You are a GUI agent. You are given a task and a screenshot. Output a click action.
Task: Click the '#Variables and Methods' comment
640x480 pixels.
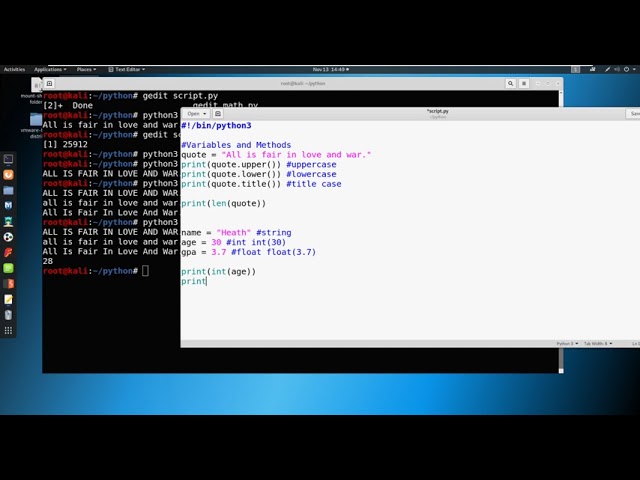click(236, 145)
